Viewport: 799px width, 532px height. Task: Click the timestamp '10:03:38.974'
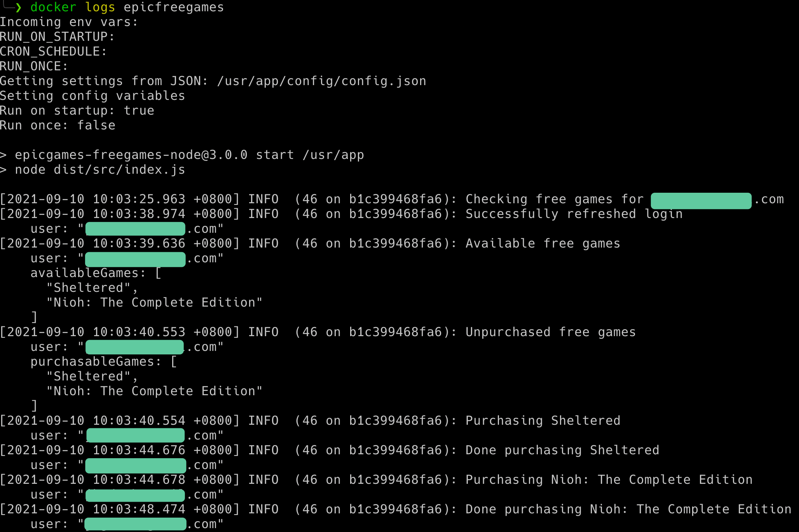[139, 214]
